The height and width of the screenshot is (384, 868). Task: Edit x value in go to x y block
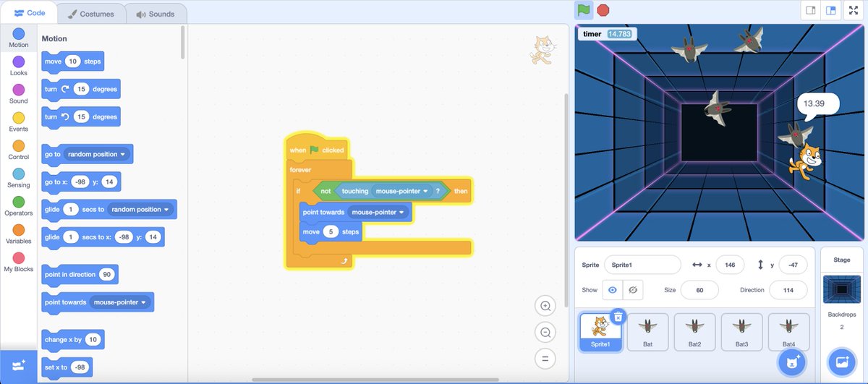point(80,182)
